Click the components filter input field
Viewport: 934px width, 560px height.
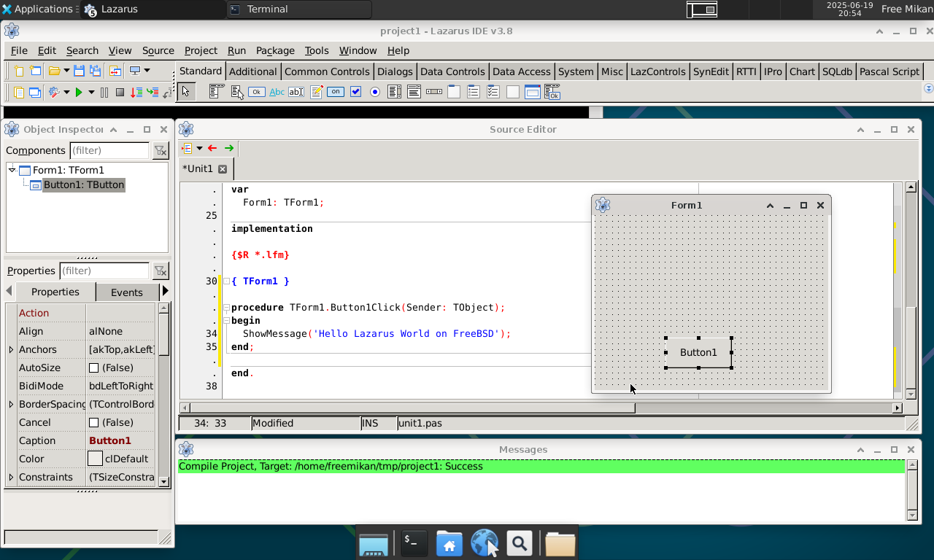click(109, 150)
